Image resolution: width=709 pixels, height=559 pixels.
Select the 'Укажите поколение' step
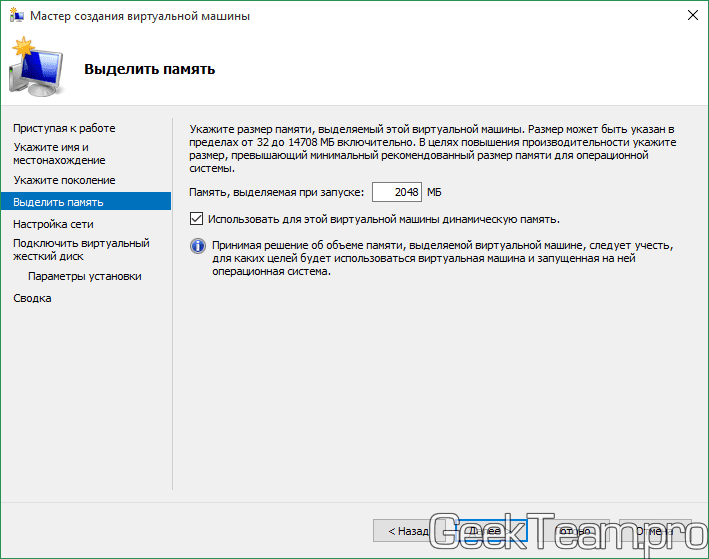64,180
